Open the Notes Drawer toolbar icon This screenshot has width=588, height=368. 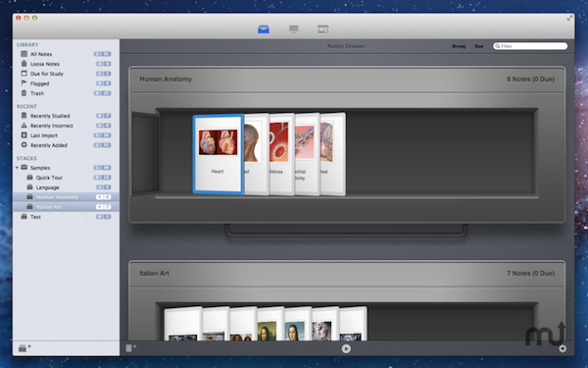point(264,28)
